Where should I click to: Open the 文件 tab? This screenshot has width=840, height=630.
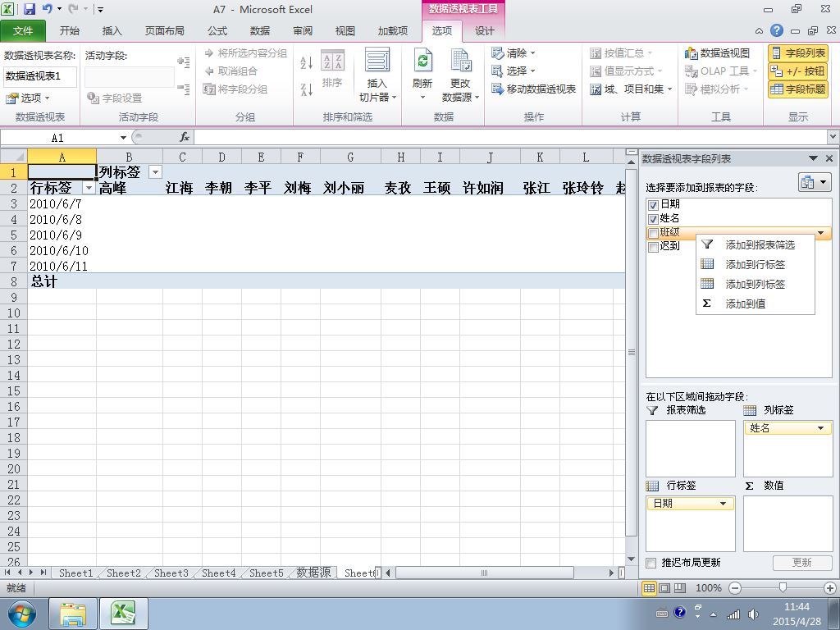(x=22, y=31)
